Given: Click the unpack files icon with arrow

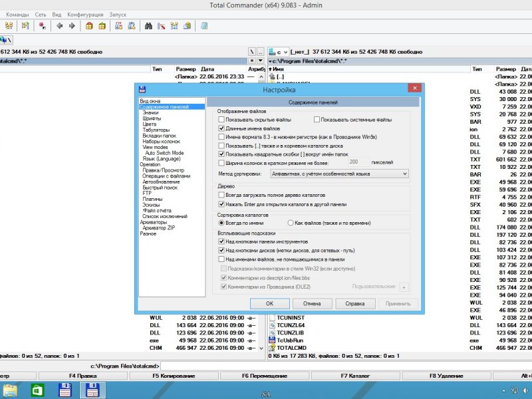Looking at the screenshot, I should coord(102,26).
